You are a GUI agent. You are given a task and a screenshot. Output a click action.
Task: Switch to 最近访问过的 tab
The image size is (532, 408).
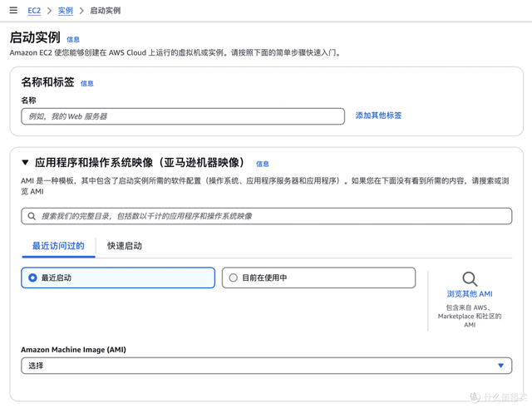58,246
